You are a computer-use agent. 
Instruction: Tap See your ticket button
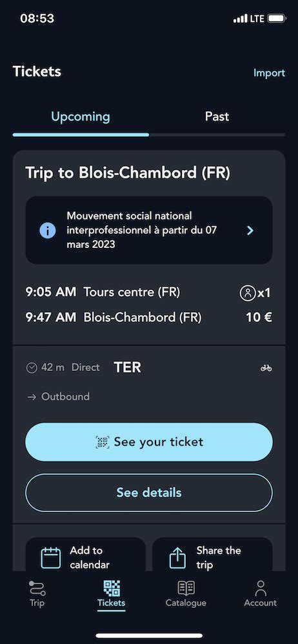coord(149,442)
